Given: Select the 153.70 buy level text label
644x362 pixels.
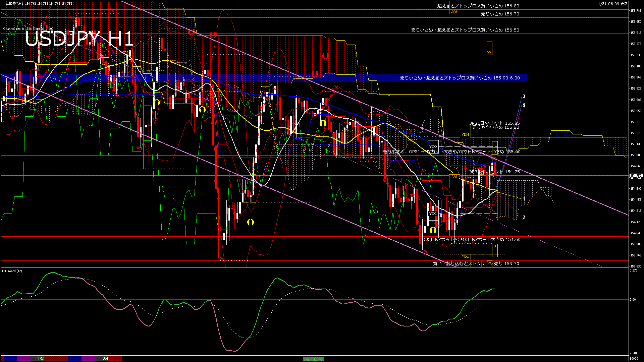Looking at the screenshot, I should pyautogui.click(x=476, y=264).
